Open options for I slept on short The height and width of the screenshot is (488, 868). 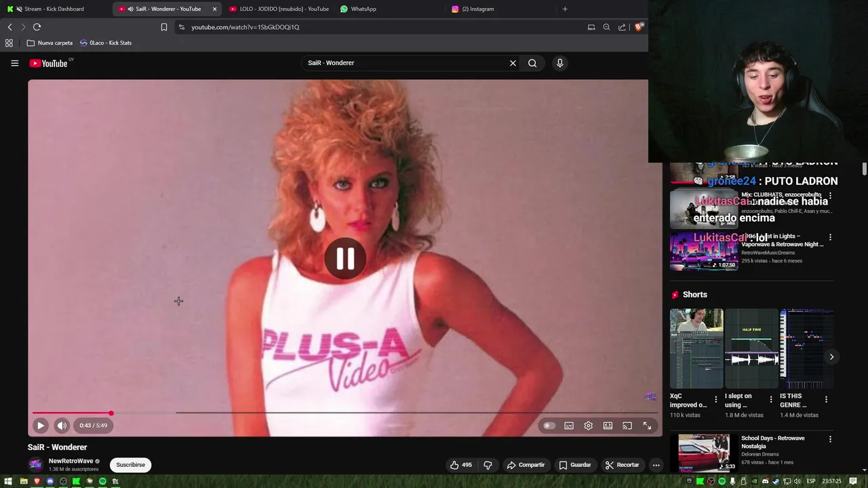[x=770, y=400]
